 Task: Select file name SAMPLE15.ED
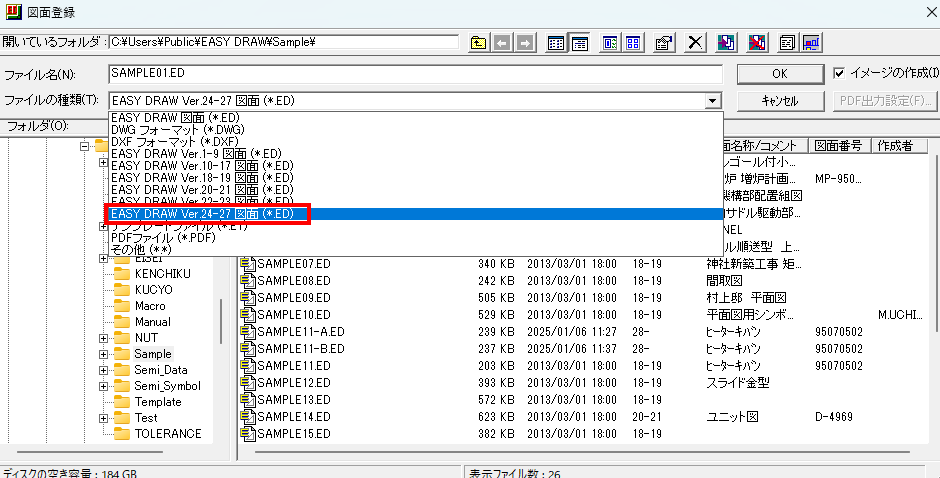point(294,434)
